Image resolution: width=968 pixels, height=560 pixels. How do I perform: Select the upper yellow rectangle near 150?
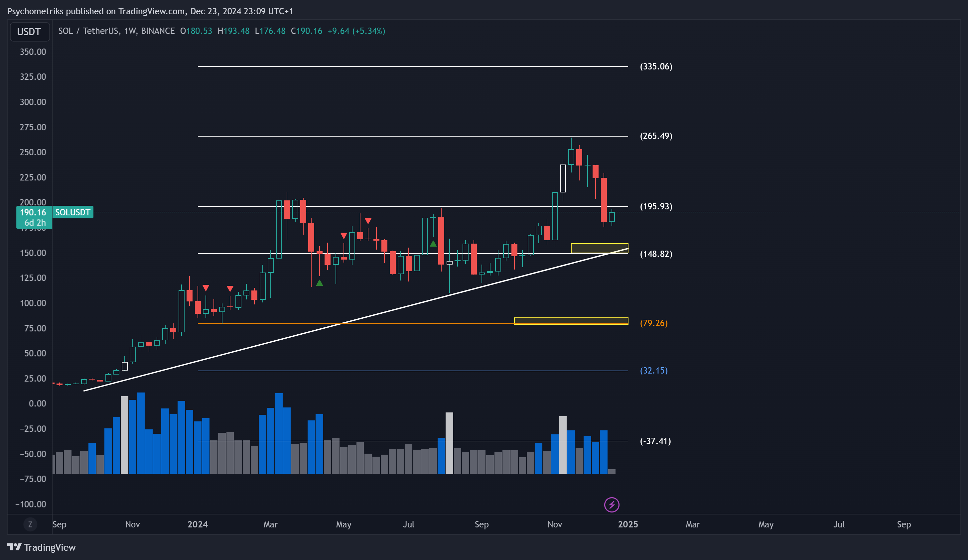tap(599, 248)
